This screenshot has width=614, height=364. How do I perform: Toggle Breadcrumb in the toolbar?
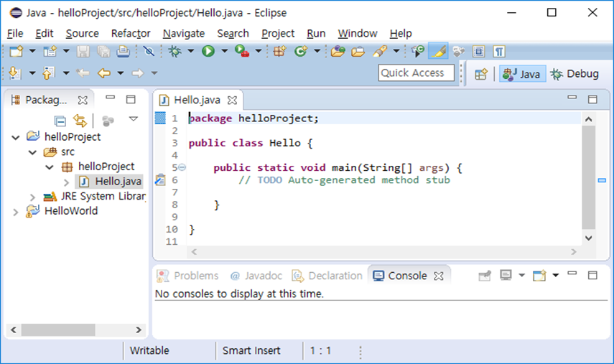(x=418, y=51)
